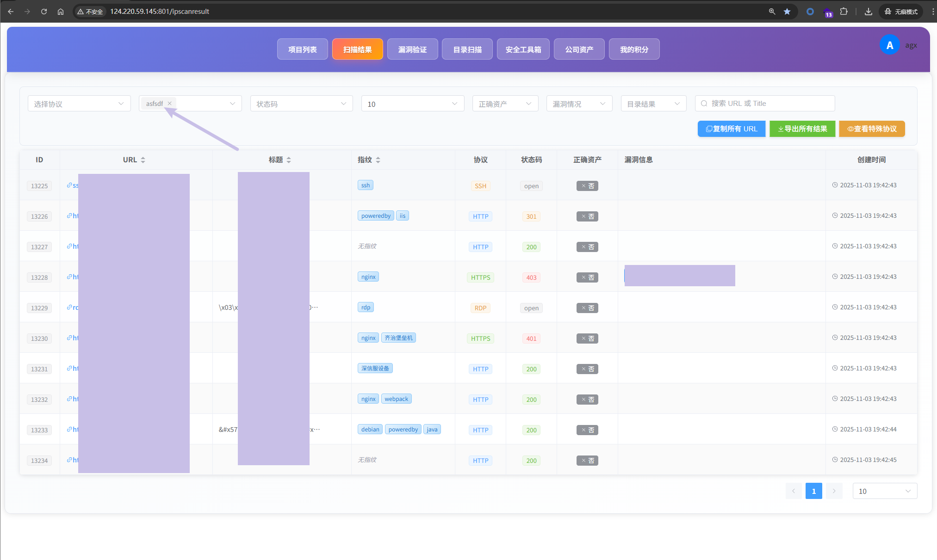This screenshot has height=560, width=937.
Task: Remove the asfsdf filter tag
Action: (x=170, y=104)
